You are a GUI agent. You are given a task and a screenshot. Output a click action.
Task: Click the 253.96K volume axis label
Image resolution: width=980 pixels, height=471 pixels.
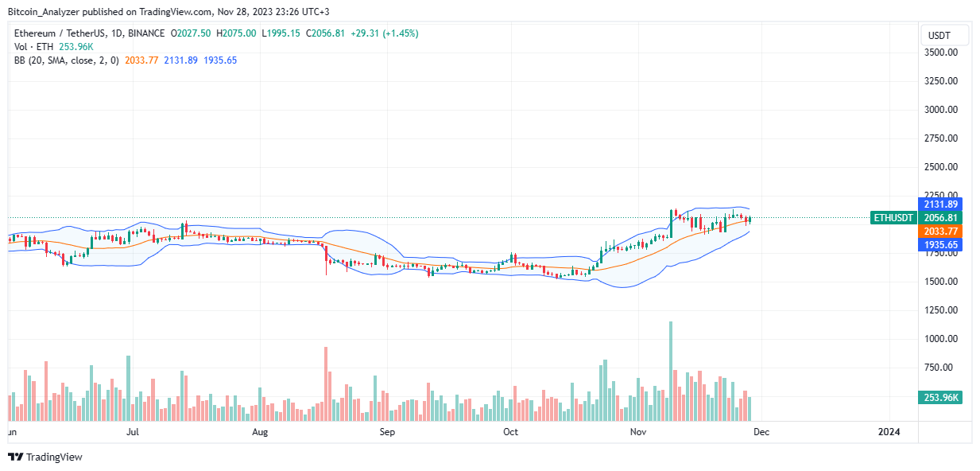point(940,398)
